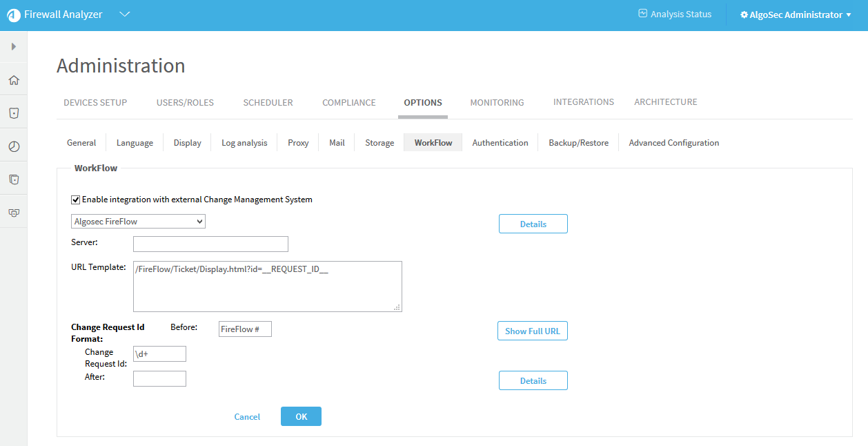Click the gear icon beside AlgoSec Administrator

click(744, 14)
